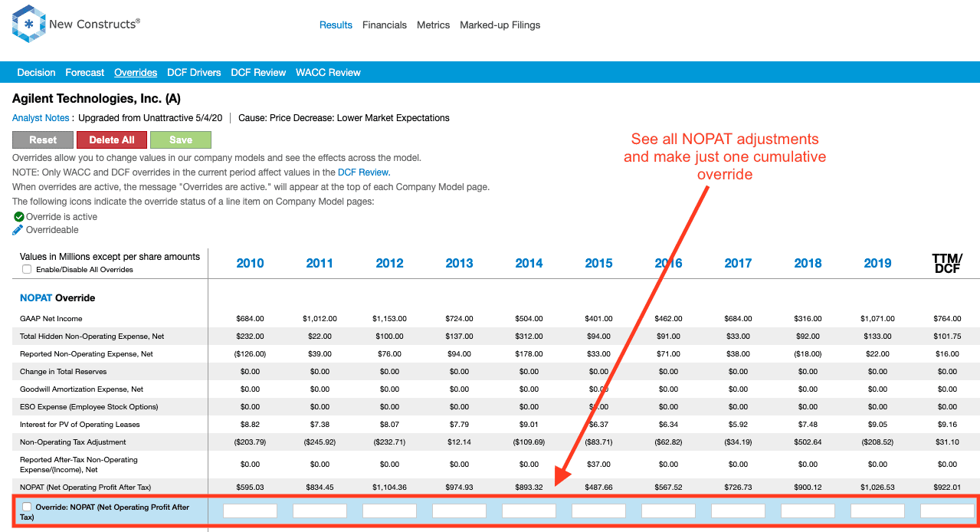Image resolution: width=980 pixels, height=532 pixels.
Task: Open the Metrics menu item
Action: point(433,25)
